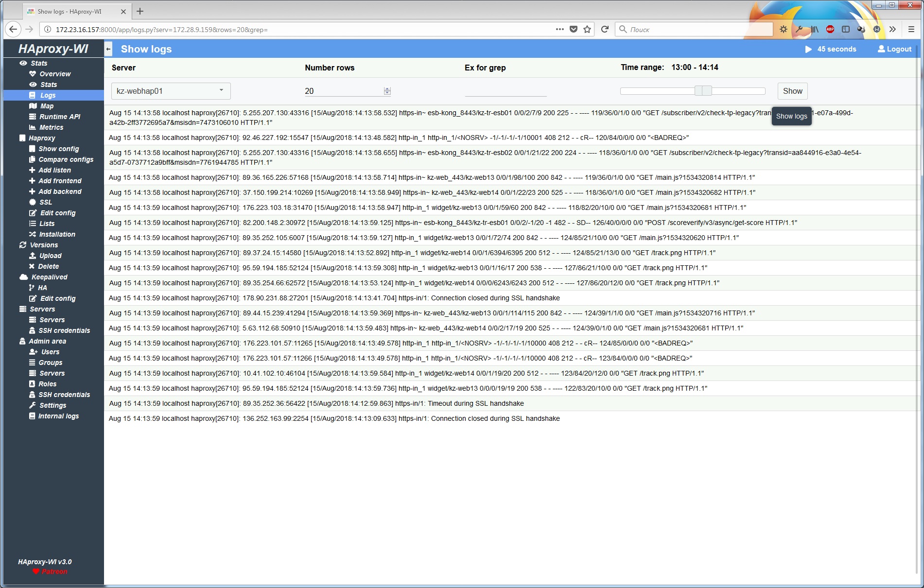Expand the Haproxy section header
This screenshot has height=588, width=924.
point(42,138)
